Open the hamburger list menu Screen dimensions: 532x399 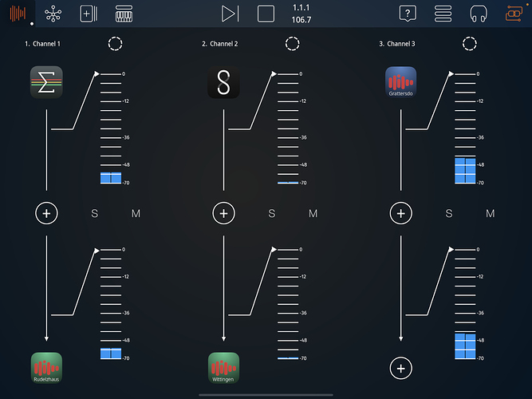pos(443,14)
